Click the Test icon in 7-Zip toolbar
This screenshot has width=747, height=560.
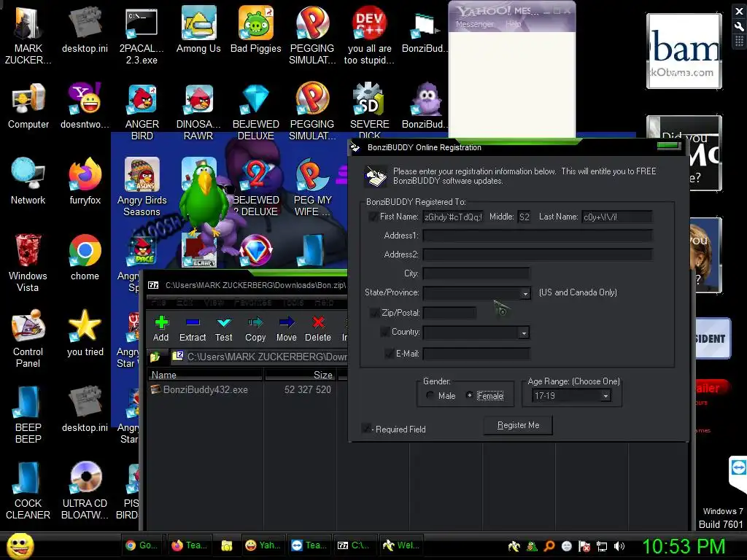click(223, 329)
